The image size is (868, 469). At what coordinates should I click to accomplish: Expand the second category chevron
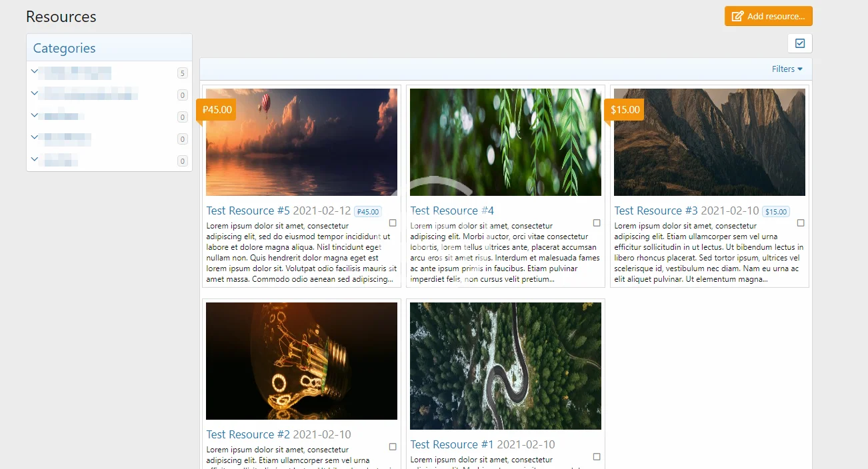tap(35, 93)
